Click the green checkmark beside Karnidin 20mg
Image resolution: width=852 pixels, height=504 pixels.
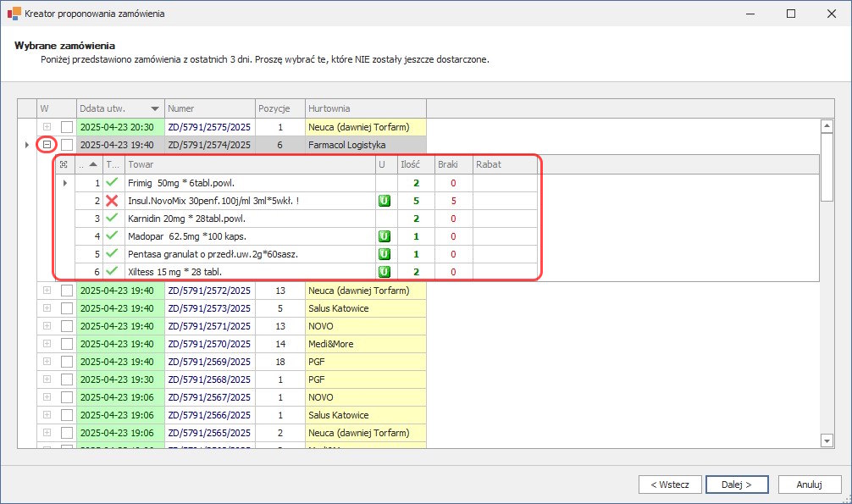pos(112,219)
